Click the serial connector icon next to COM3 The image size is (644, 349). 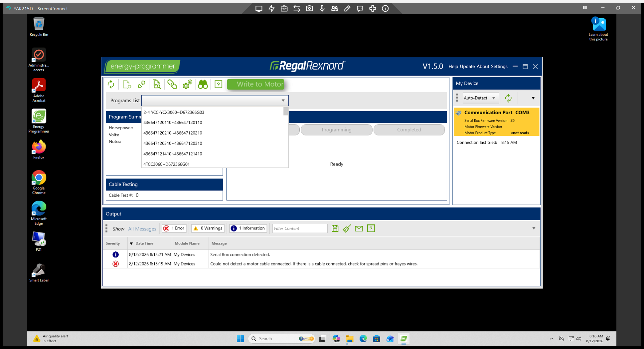[458, 113]
